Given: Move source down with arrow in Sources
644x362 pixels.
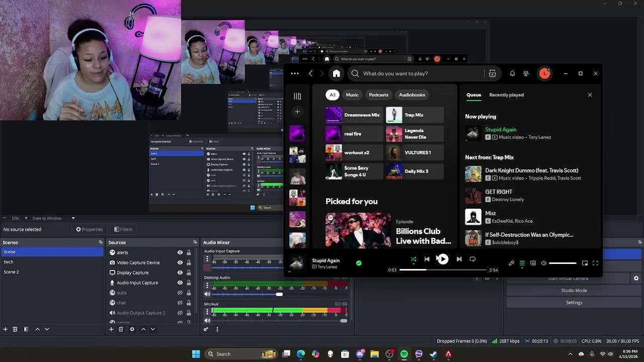Looking at the screenshot, I should click(x=152, y=329).
